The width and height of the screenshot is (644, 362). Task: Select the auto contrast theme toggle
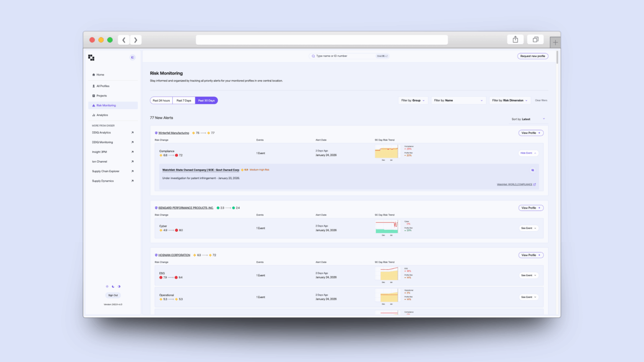[x=119, y=286]
